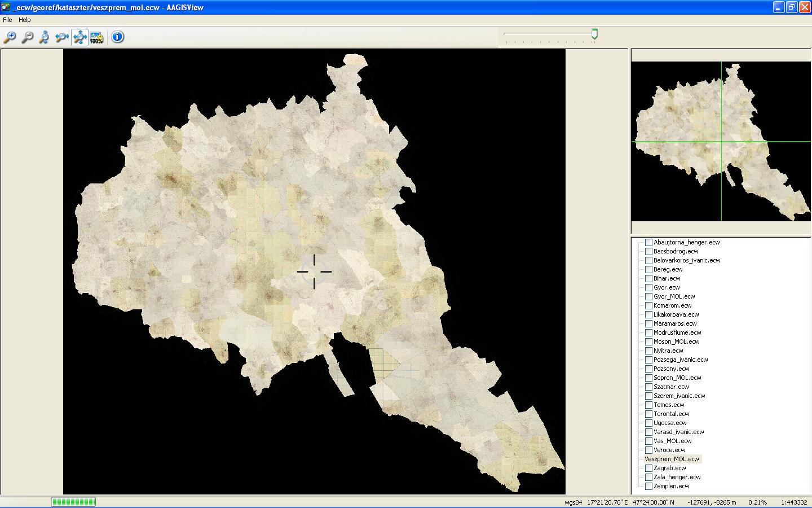Select the Zemplen.ecw tree item
The image size is (812, 508).
671,486
